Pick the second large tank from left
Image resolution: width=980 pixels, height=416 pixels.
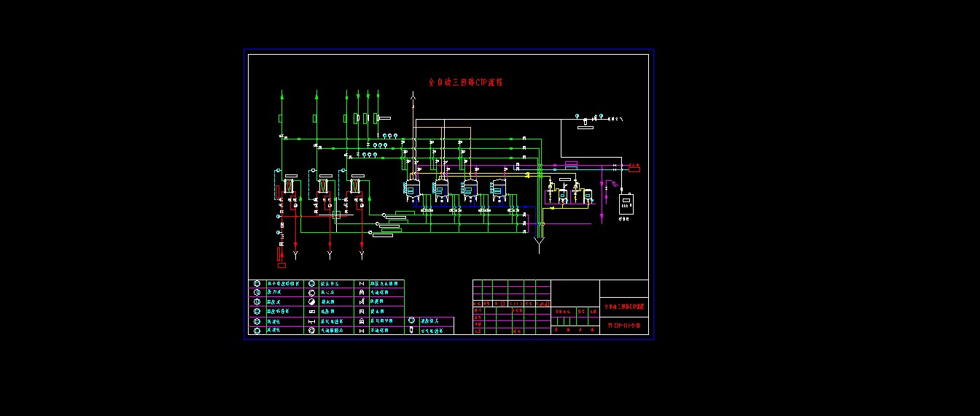click(x=442, y=190)
